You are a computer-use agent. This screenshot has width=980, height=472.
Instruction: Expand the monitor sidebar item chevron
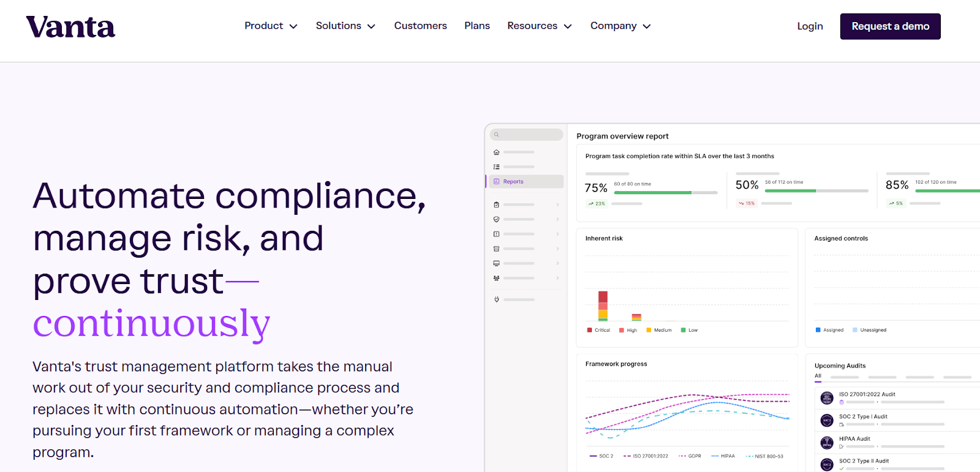[557, 263]
